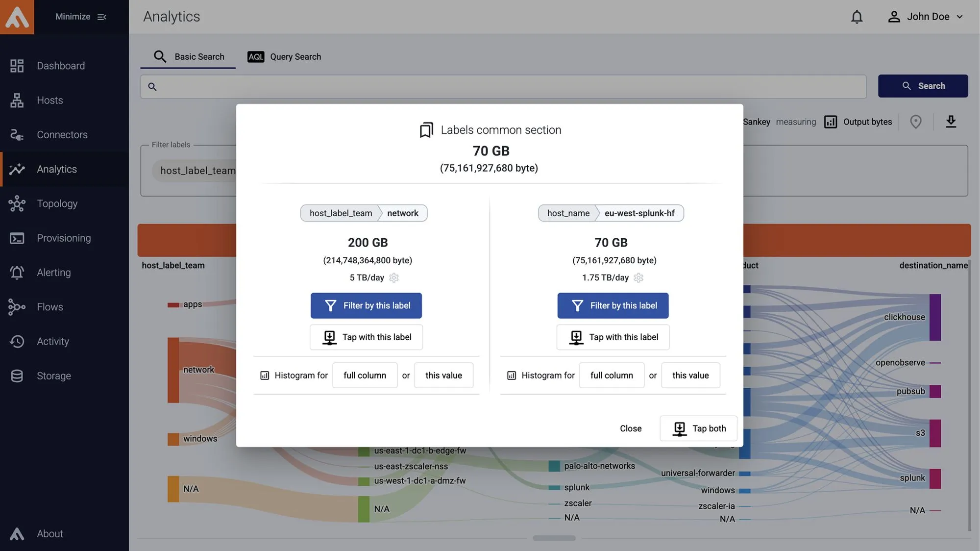This screenshot has height=551, width=980.
Task: Show histogram of this value for network
Action: tap(443, 376)
